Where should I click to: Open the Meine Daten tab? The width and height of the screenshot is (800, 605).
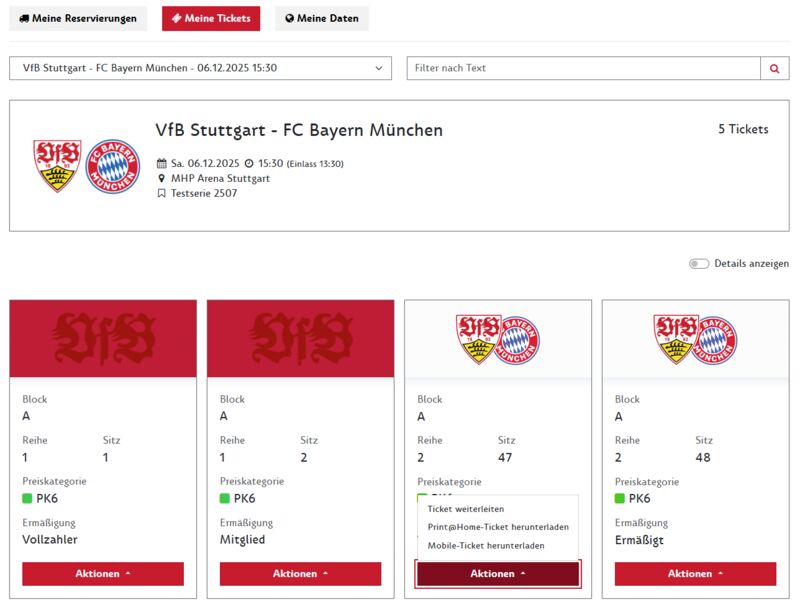tap(322, 19)
